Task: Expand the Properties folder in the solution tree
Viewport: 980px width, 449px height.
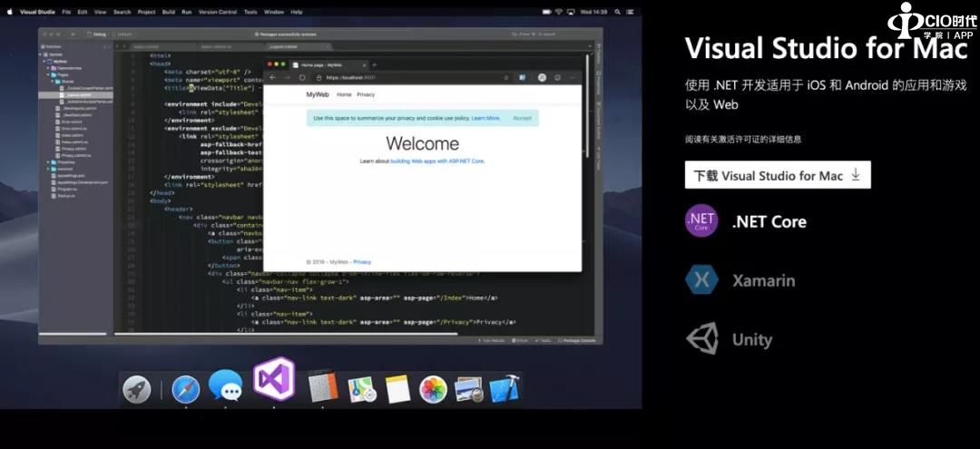Action: click(x=49, y=162)
